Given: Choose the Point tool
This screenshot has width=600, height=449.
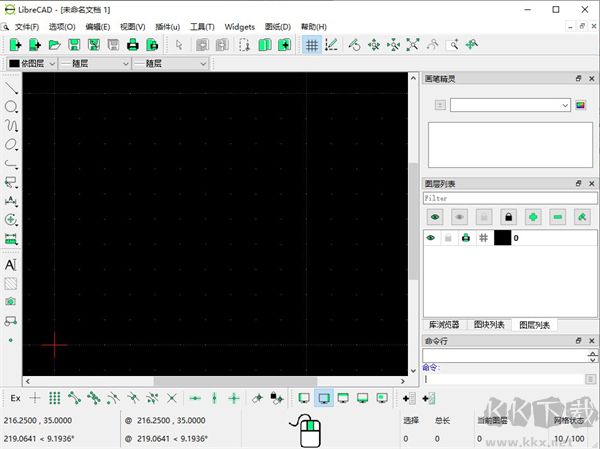Looking at the screenshot, I should point(11,340).
